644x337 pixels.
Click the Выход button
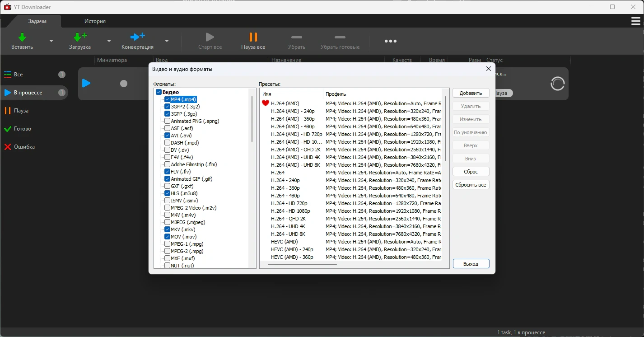point(471,264)
